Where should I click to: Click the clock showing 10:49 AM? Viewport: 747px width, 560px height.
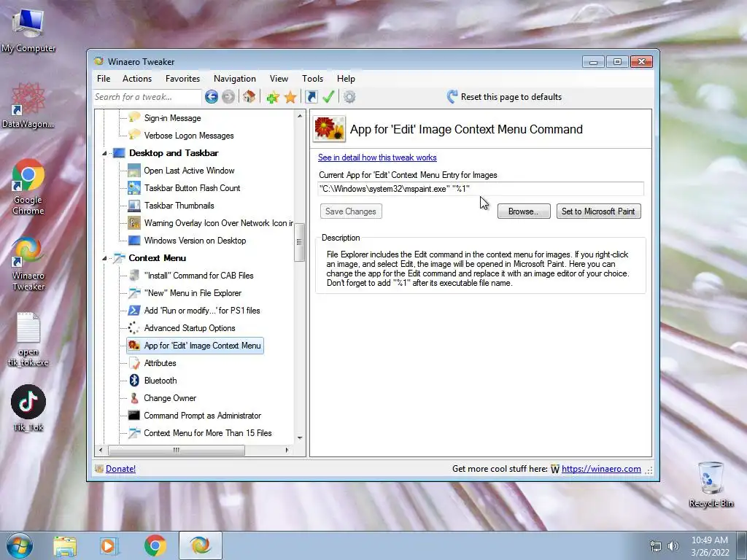tap(709, 540)
